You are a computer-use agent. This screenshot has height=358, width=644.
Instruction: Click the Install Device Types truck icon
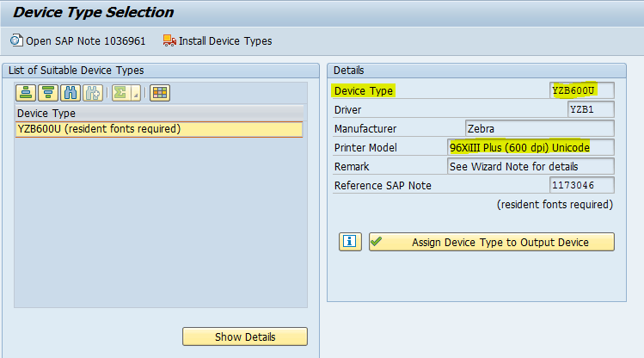point(169,40)
